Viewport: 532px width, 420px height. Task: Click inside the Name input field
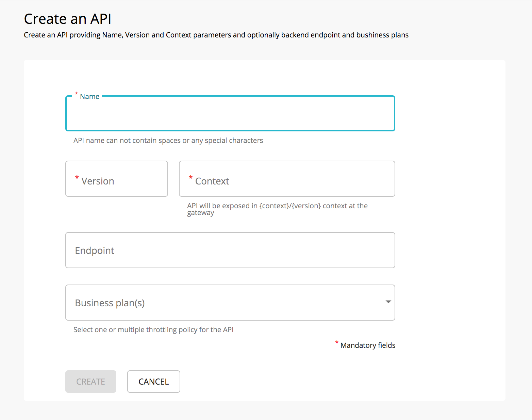click(x=230, y=114)
